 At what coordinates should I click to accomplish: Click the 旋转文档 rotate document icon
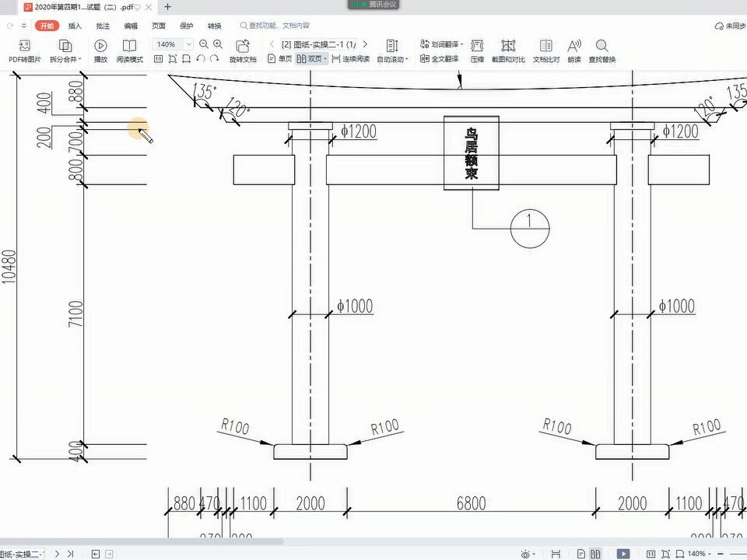(x=243, y=46)
